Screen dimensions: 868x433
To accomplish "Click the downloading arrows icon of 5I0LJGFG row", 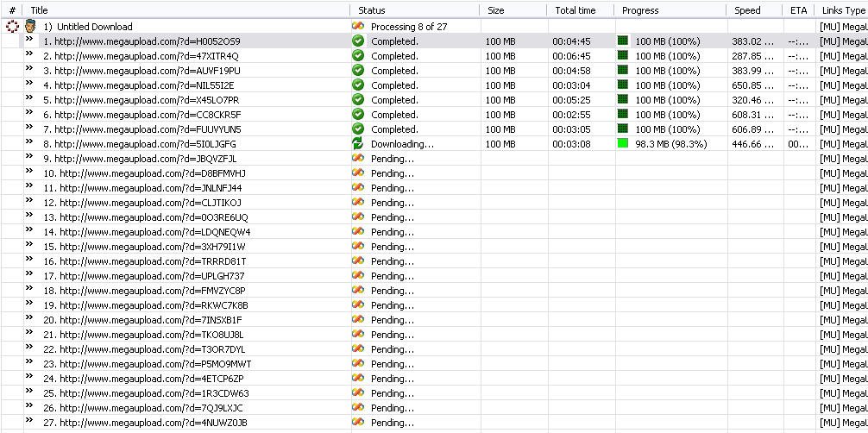I will coord(358,143).
